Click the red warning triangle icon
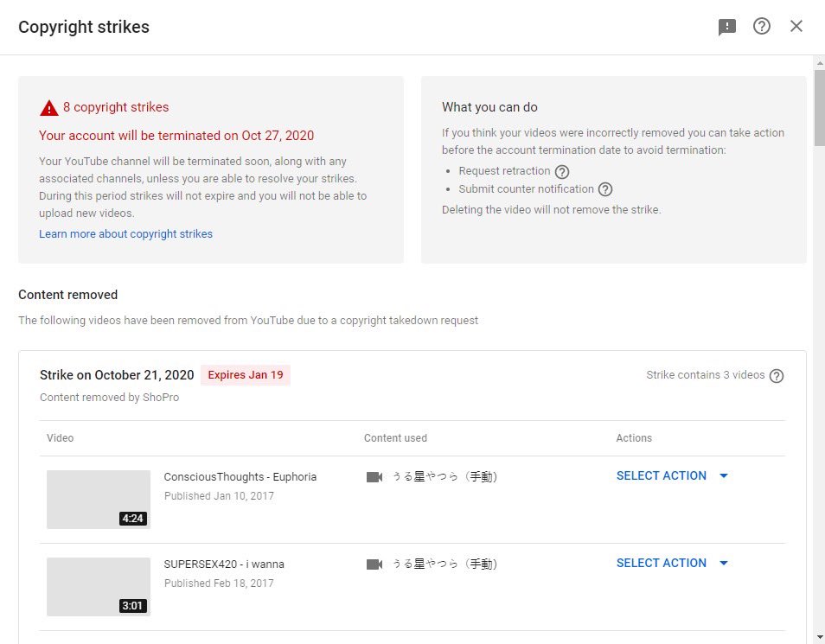The image size is (825, 644). click(x=49, y=107)
